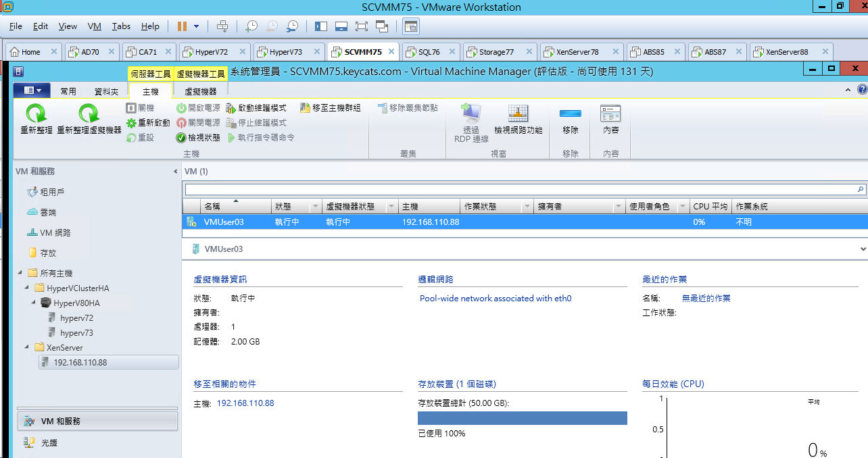Click VMware full screen toolbar icon

click(x=362, y=26)
